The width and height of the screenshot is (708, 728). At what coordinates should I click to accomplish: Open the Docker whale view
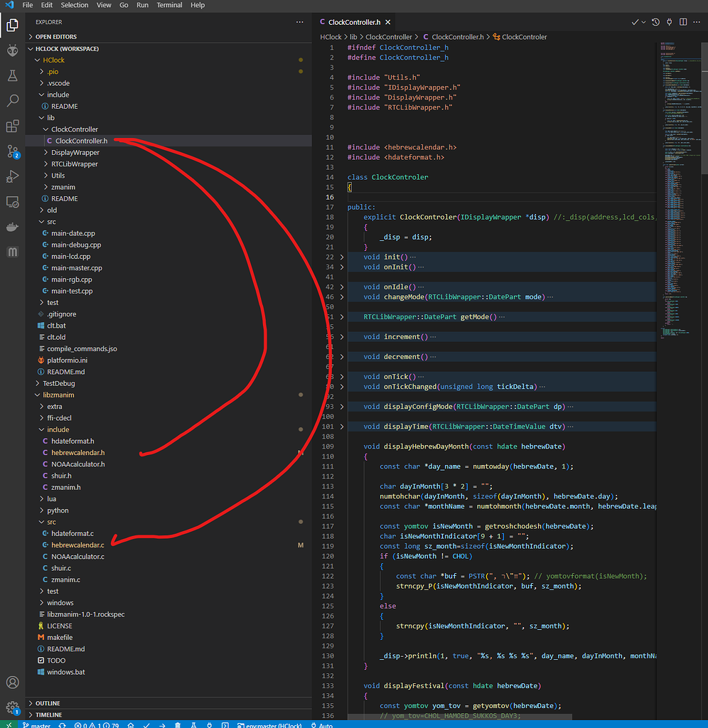[13, 227]
